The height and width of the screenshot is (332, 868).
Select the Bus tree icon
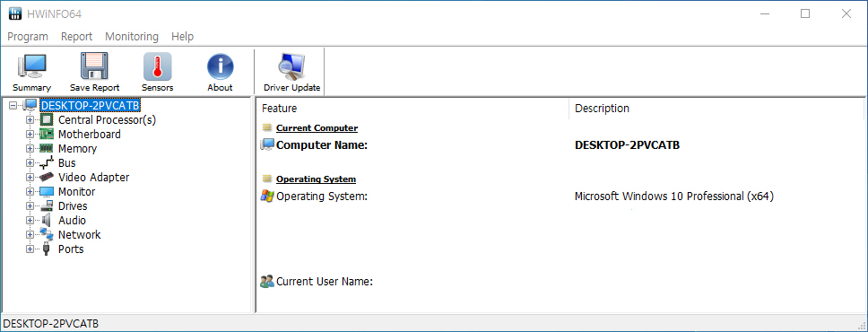tap(46, 163)
